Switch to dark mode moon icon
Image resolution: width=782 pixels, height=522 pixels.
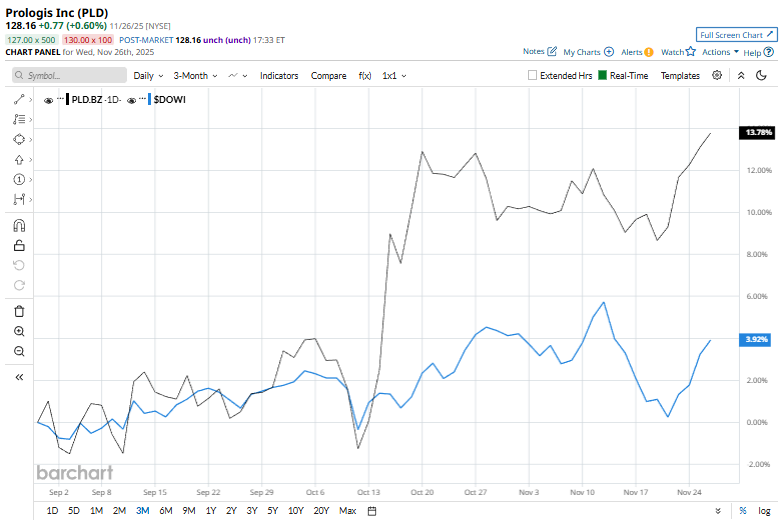[x=761, y=75]
